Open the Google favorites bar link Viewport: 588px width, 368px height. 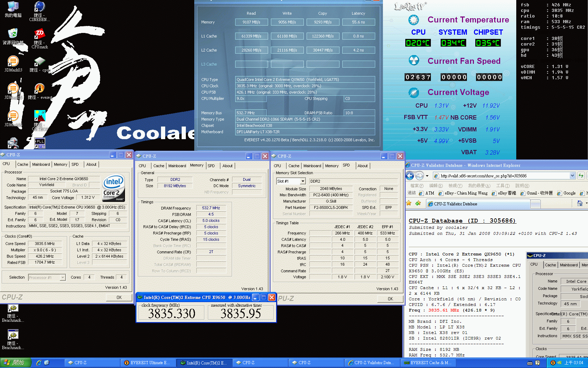[567, 193]
